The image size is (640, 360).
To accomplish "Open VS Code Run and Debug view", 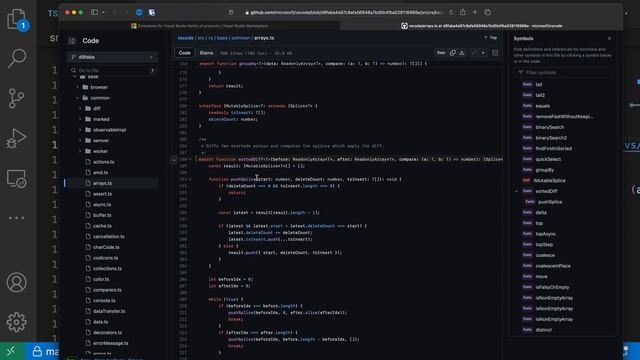I will (x=16, y=138).
